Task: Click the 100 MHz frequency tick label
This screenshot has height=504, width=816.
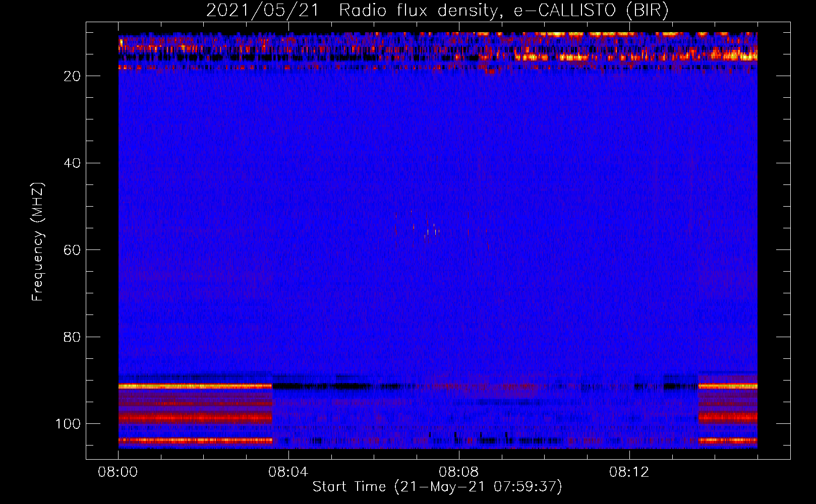Action: point(68,424)
